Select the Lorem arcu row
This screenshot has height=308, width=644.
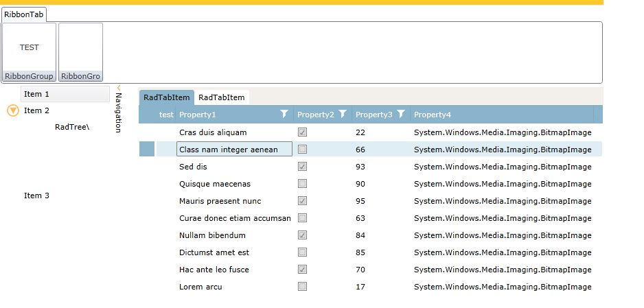pyautogui.click(x=200, y=287)
